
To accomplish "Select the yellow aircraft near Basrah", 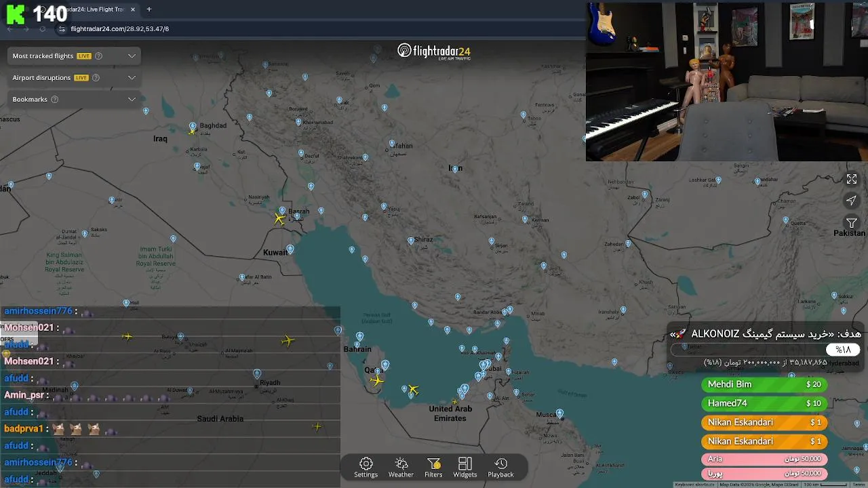I will pos(279,219).
